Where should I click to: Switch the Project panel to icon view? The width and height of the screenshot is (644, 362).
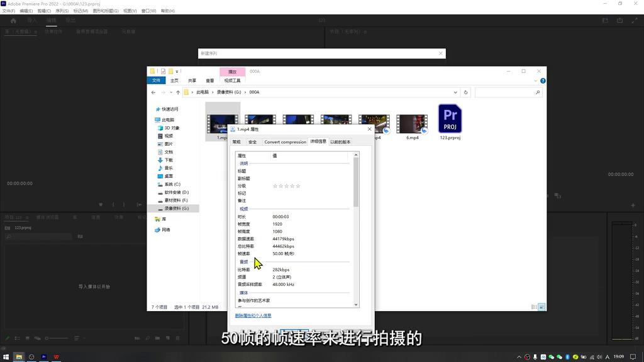[x=28, y=339]
